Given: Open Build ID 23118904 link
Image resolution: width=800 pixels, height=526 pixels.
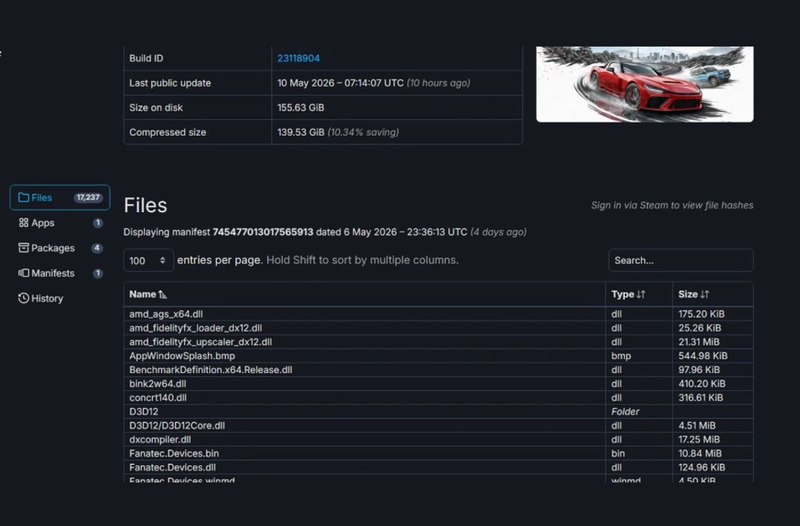Looking at the screenshot, I should (x=298, y=58).
